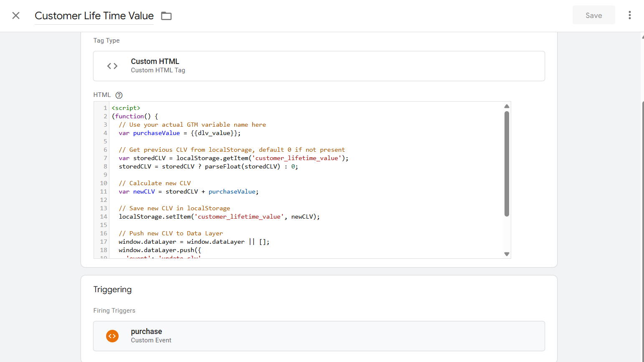644x362 pixels.
Task: Click the Save button
Action: (593, 15)
